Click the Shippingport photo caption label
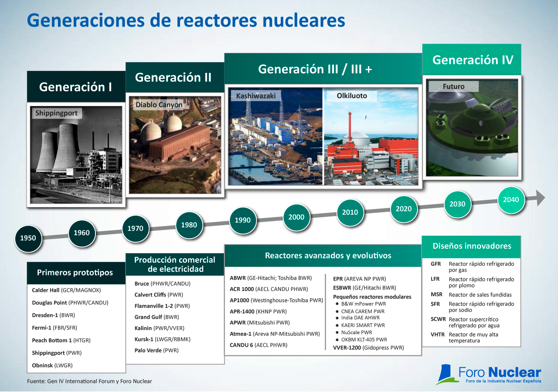The height and width of the screenshot is (392, 558). [57, 113]
